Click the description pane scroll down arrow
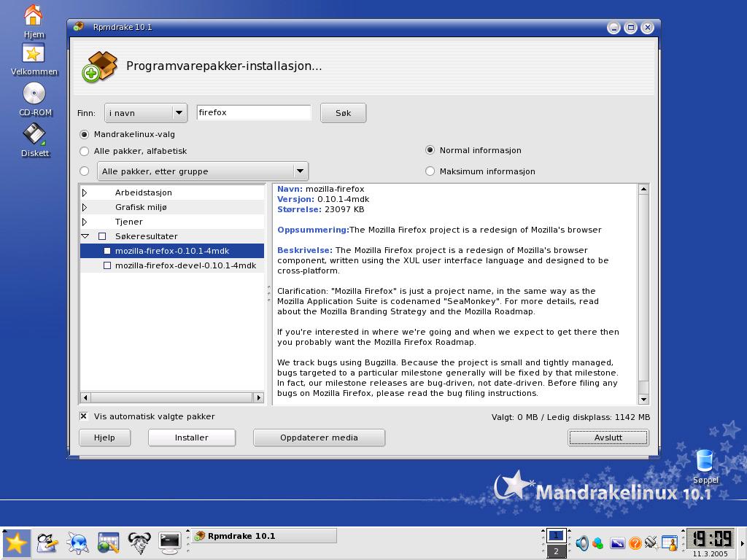Viewport: 747px width, 560px height. coord(643,400)
